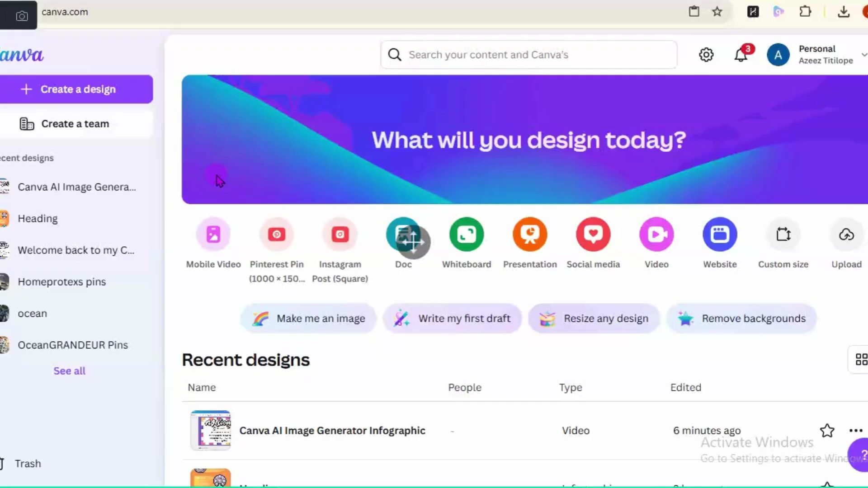Click the canva.com address bar

(65, 12)
